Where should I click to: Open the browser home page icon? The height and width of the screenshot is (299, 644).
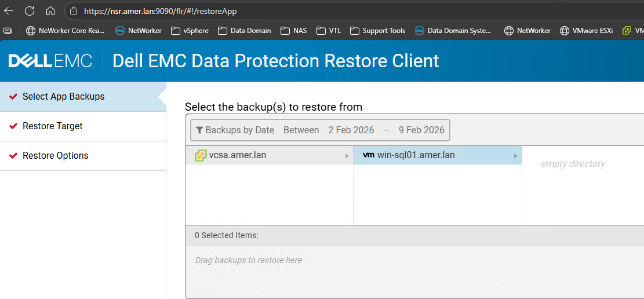(50, 11)
